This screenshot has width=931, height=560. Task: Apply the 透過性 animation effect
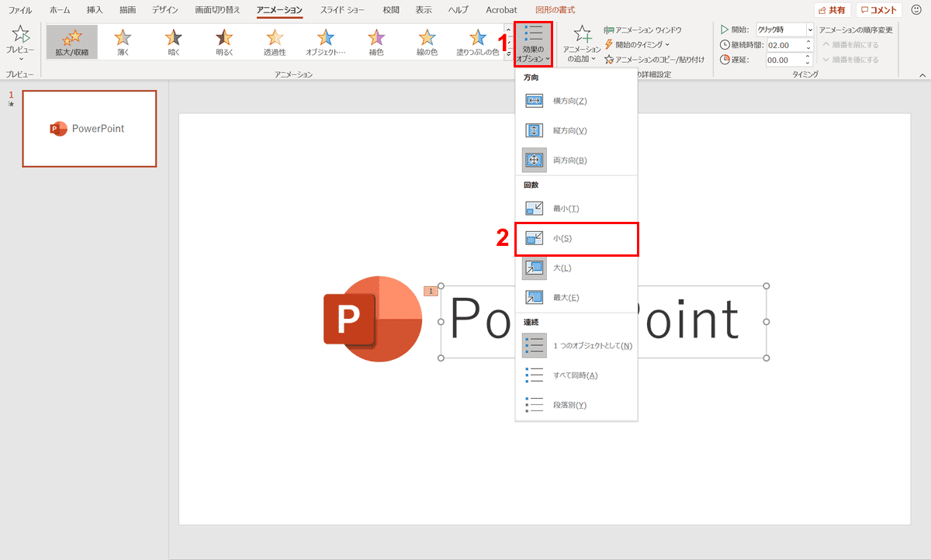coord(275,43)
